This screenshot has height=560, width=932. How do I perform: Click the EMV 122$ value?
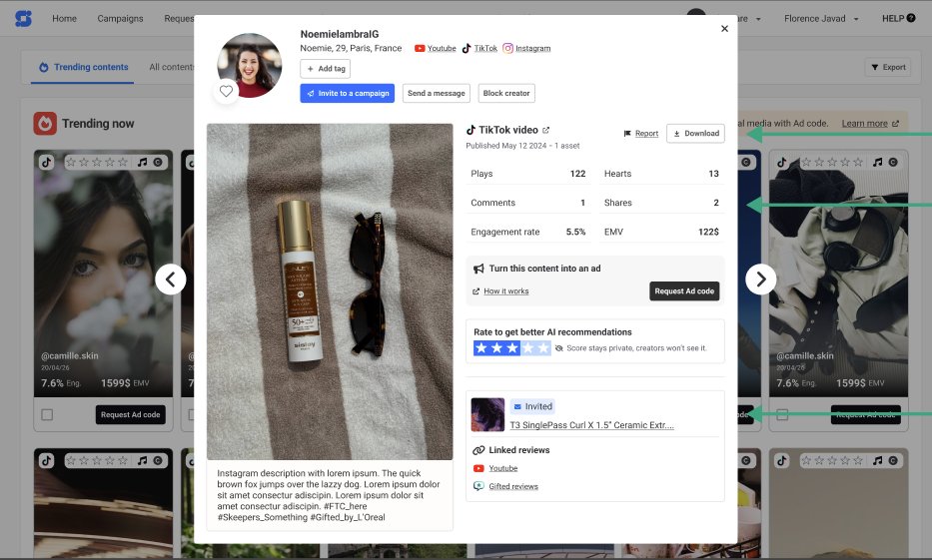(708, 232)
